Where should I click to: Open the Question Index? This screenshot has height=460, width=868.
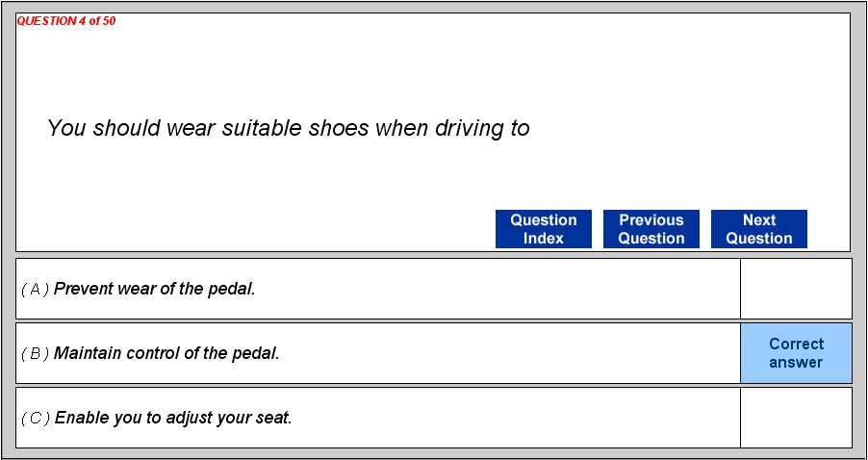click(543, 229)
